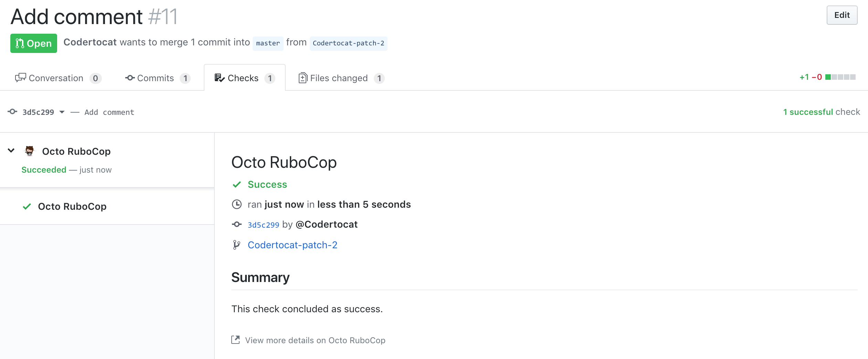868x359 pixels.
Task: Click the Files changed document icon
Action: pos(302,78)
